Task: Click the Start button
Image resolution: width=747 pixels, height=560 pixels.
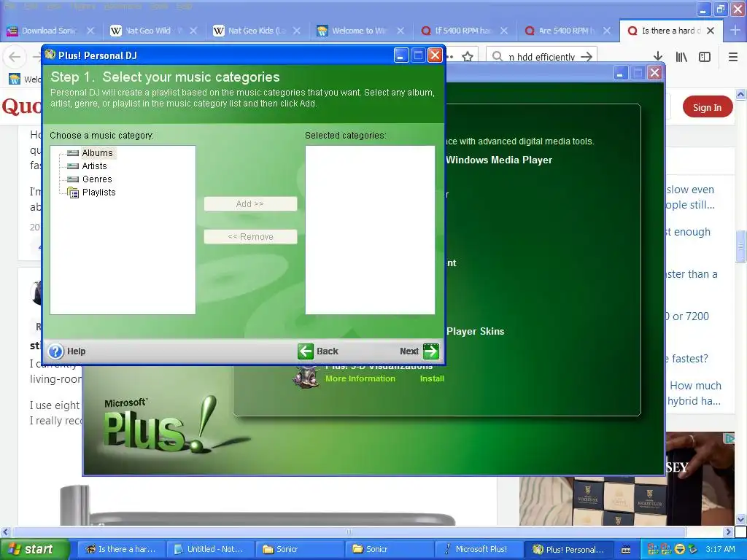Action: pyautogui.click(x=34, y=549)
